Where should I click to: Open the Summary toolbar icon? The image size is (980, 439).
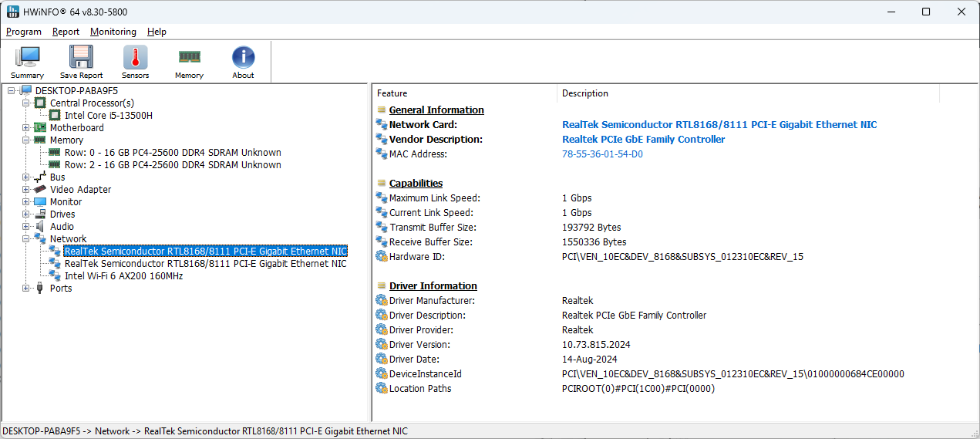coord(28,57)
